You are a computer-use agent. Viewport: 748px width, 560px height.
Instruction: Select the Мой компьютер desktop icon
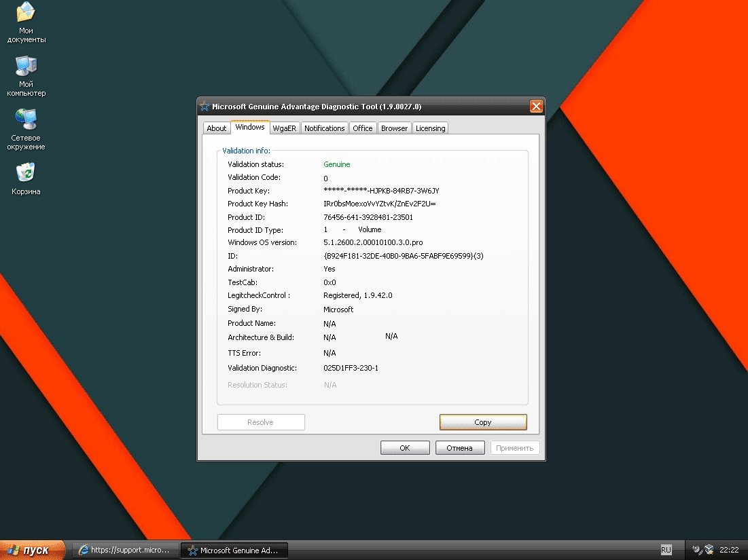pyautogui.click(x=26, y=76)
